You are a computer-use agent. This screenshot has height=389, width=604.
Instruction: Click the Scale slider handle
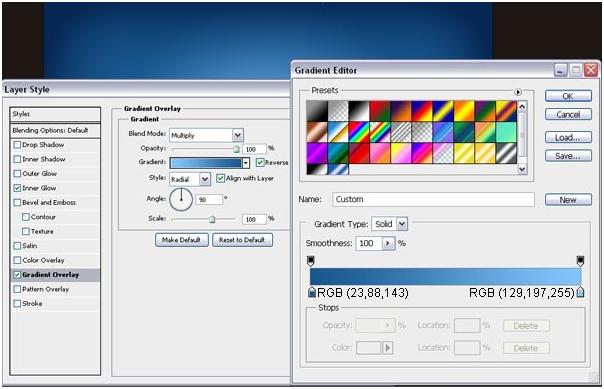tap(212, 219)
